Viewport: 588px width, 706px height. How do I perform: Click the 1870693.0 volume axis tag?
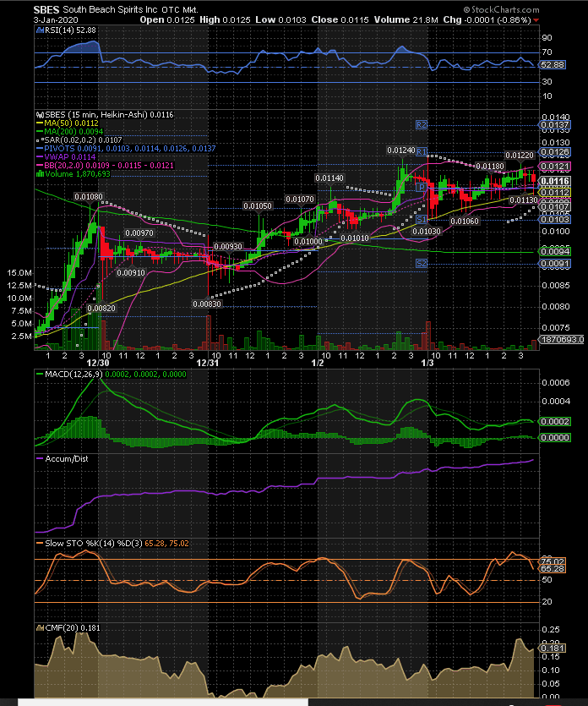[x=561, y=340]
